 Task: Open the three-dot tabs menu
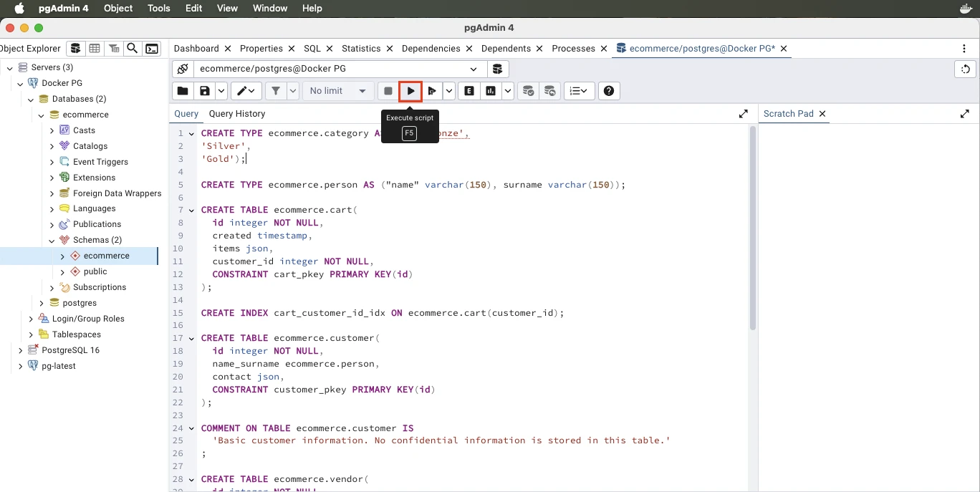964,49
